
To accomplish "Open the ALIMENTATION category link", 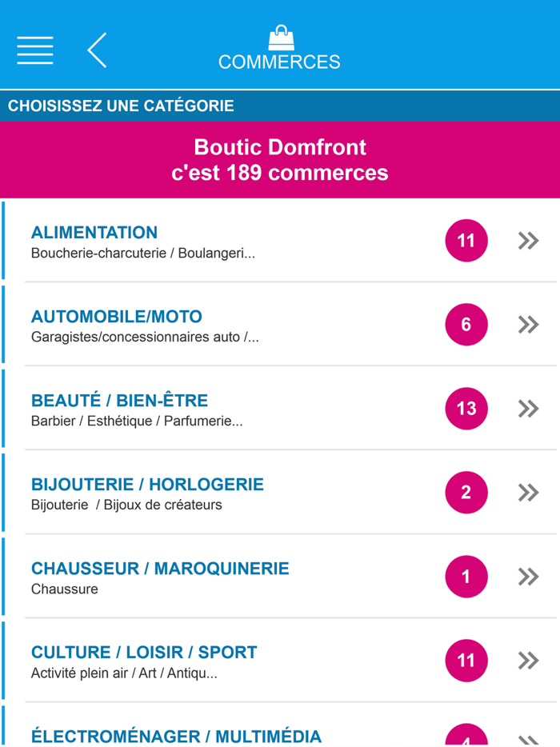I will 94,233.
